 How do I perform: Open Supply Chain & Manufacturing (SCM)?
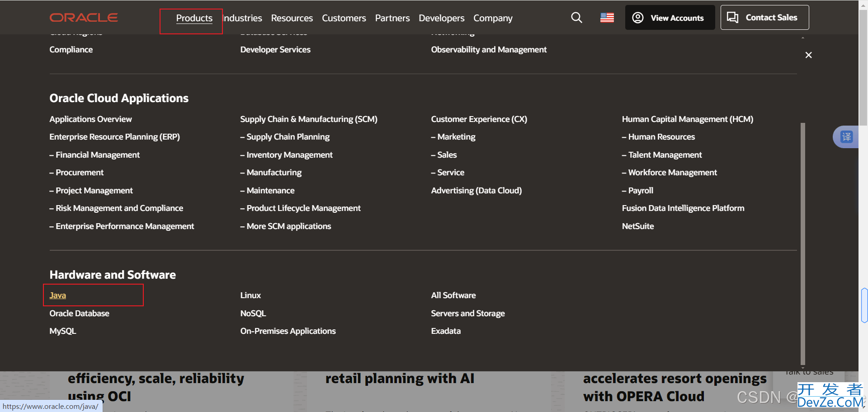309,119
